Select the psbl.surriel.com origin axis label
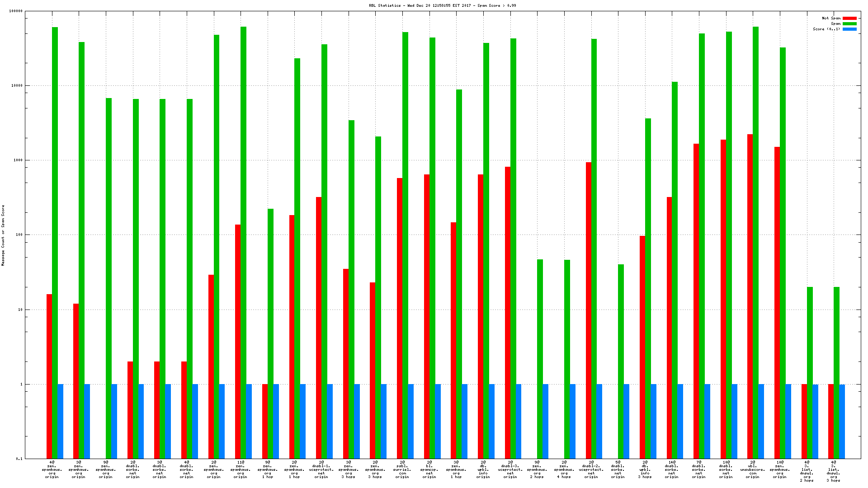Screen dimensions: 868x488 [x=402, y=469]
